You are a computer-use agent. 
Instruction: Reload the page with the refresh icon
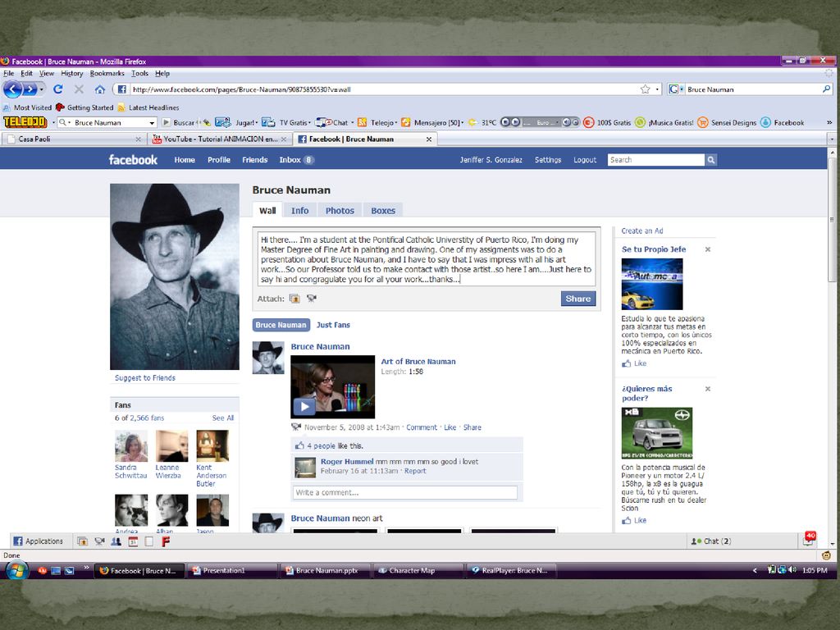(58, 89)
